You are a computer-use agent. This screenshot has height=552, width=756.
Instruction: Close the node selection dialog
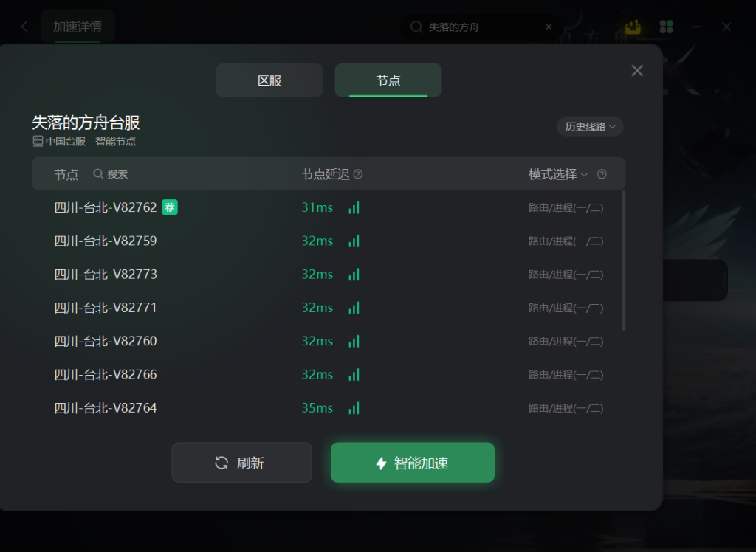coord(637,71)
